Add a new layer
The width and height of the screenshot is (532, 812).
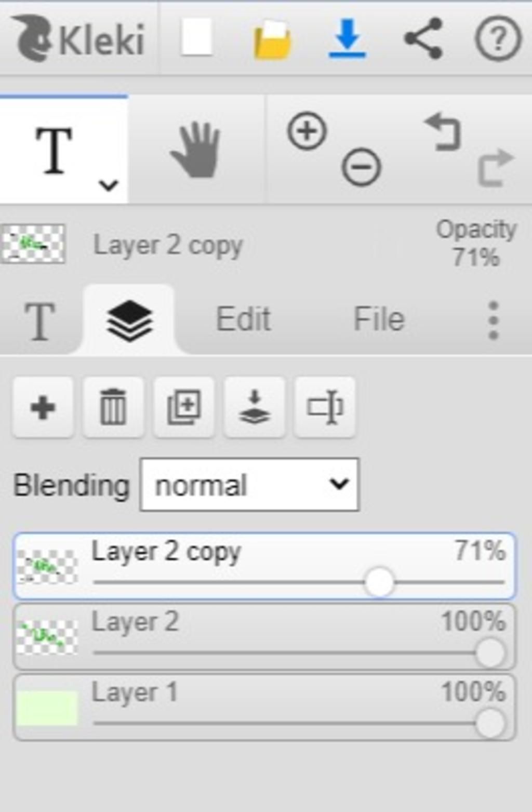click(x=43, y=408)
